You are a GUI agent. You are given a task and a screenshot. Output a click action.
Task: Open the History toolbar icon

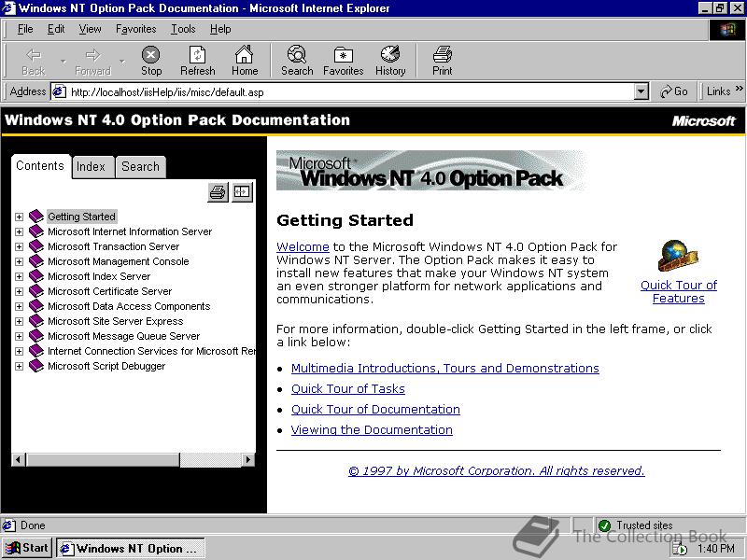[x=390, y=54]
